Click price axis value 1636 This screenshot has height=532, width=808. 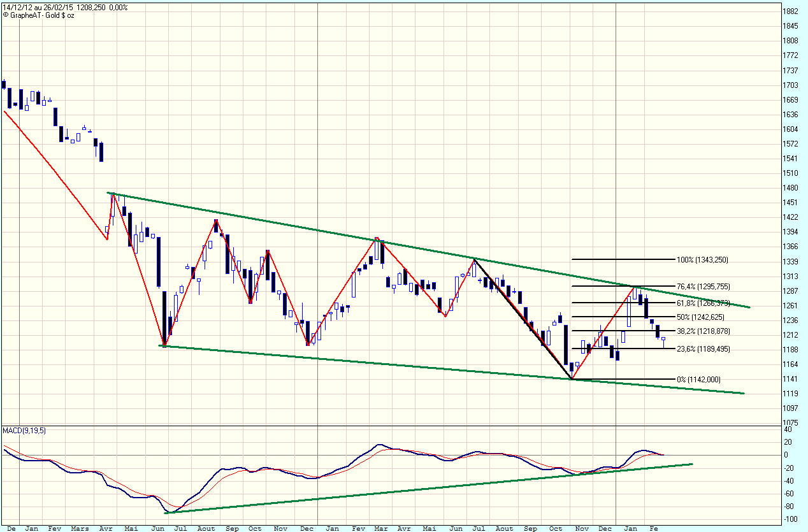[x=791, y=115]
